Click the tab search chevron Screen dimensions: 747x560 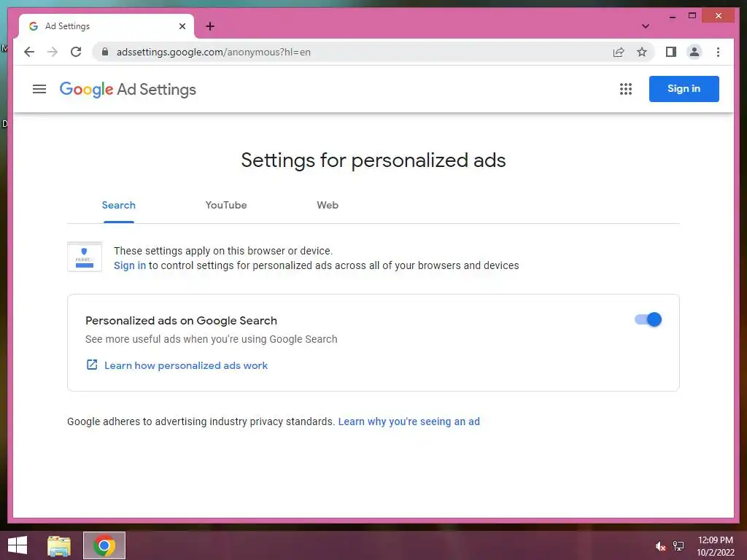645,26
